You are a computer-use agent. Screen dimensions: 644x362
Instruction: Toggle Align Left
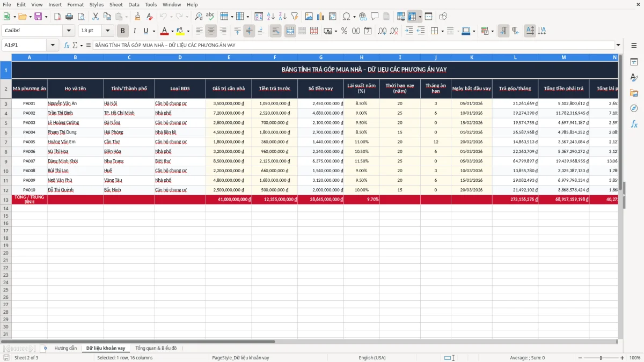click(x=200, y=31)
